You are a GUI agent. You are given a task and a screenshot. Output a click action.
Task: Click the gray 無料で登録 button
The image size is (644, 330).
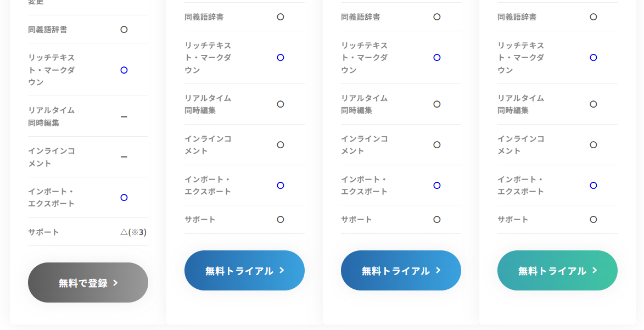click(88, 282)
